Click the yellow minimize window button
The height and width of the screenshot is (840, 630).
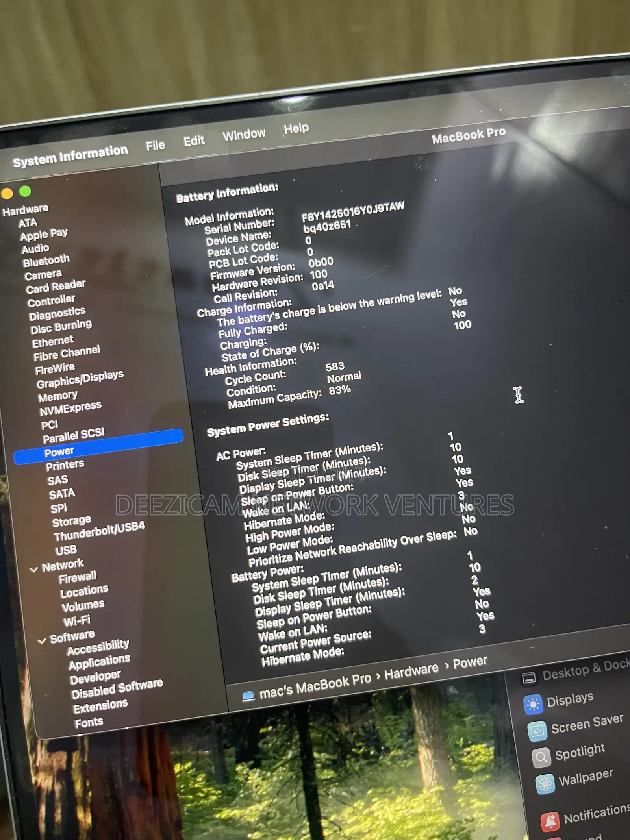7,193
